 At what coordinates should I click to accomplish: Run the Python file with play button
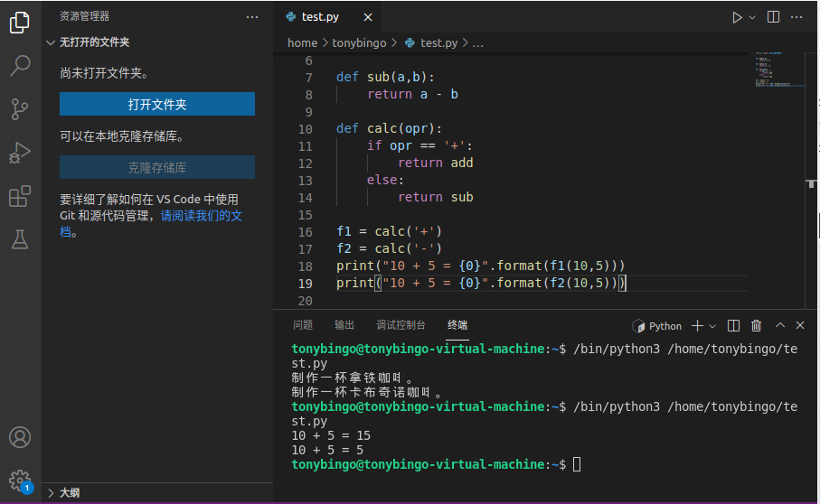(x=737, y=17)
